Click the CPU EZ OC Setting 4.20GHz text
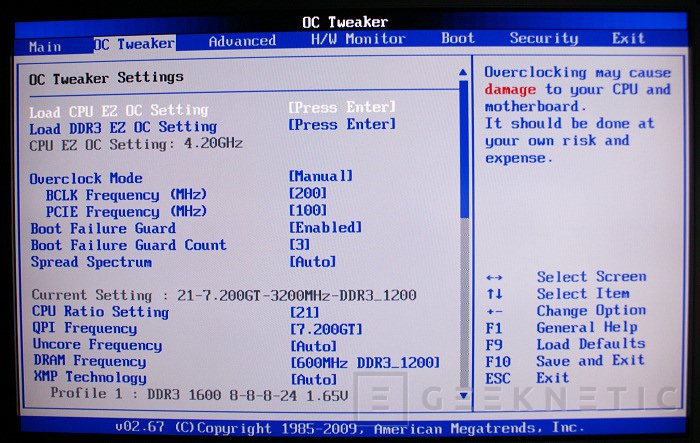The image size is (700, 443). pos(136,144)
